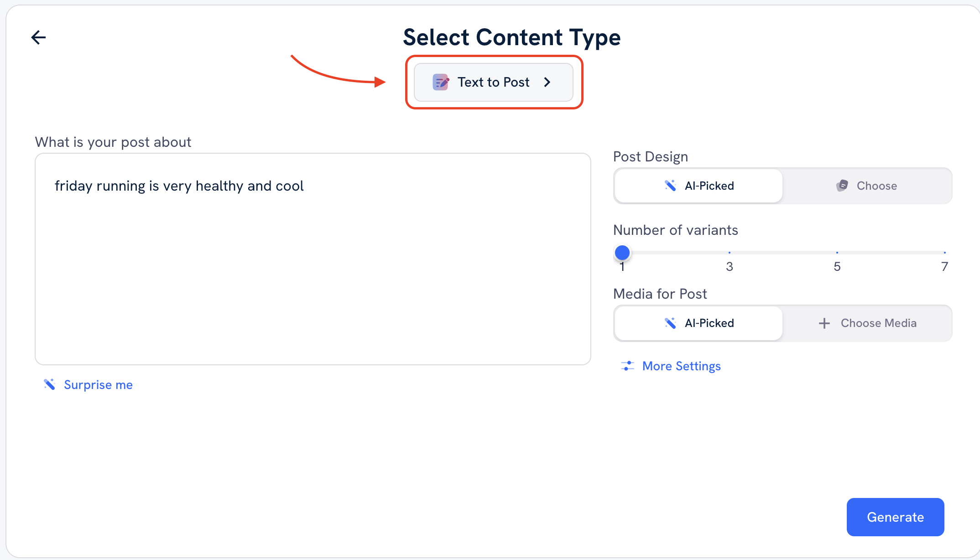
Task: Click the plus icon for Choose Media
Action: pyautogui.click(x=824, y=323)
